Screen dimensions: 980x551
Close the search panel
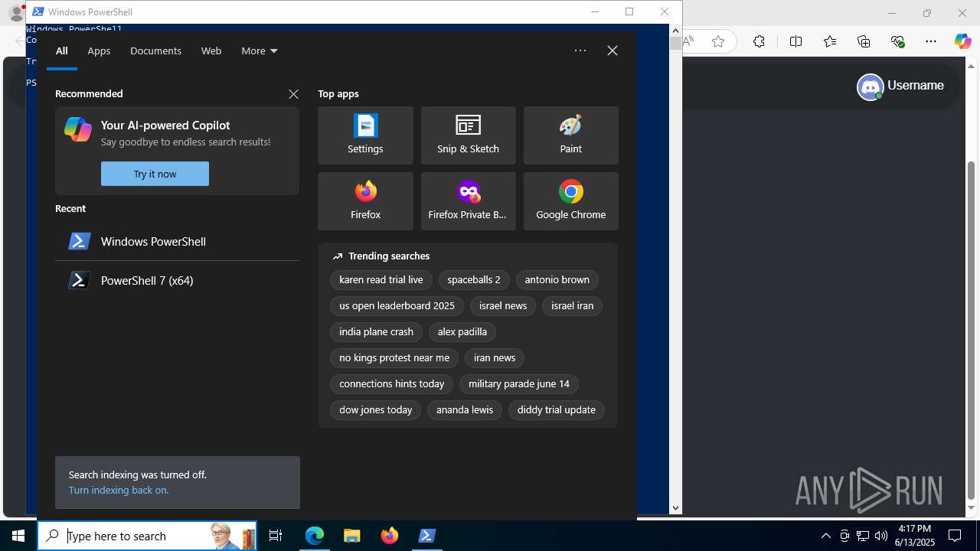(x=612, y=51)
